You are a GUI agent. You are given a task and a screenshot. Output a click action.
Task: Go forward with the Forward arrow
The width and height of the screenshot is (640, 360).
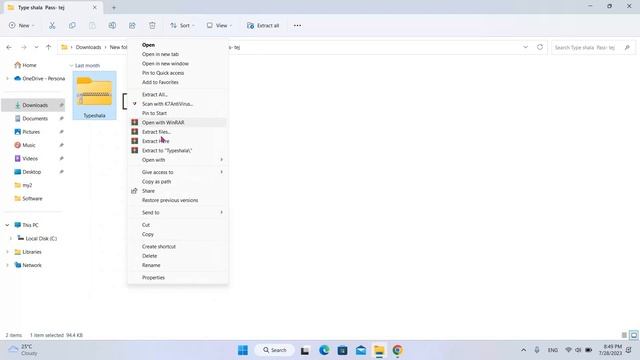24,47
